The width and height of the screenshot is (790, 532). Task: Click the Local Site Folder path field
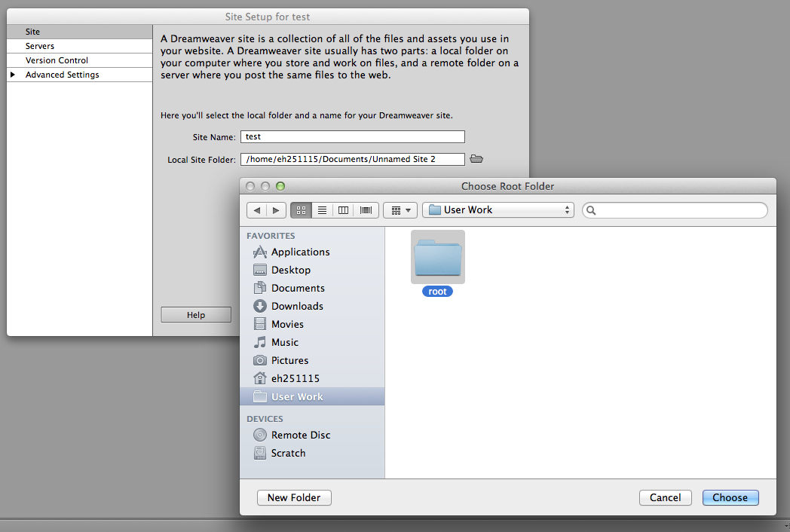[x=353, y=159]
